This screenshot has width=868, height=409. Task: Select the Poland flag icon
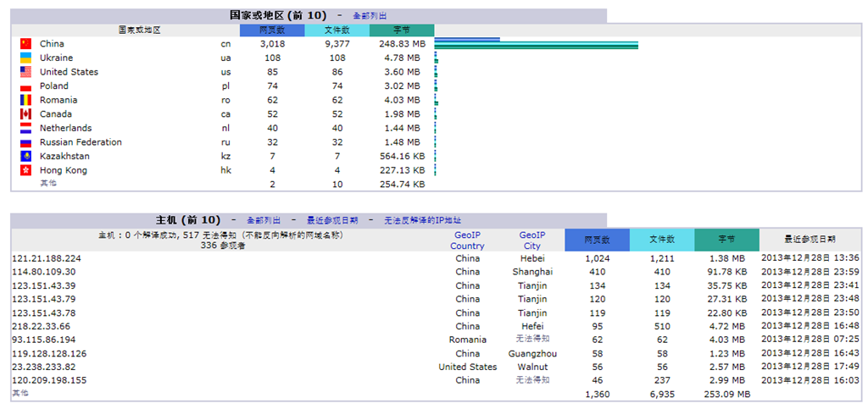tap(25, 86)
